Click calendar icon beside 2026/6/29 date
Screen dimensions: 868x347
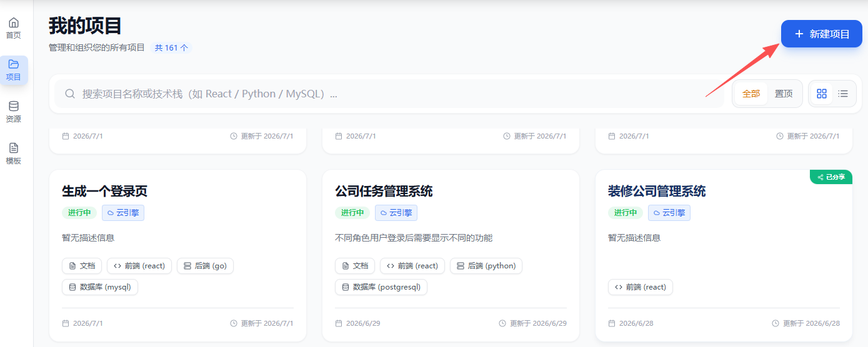339,323
